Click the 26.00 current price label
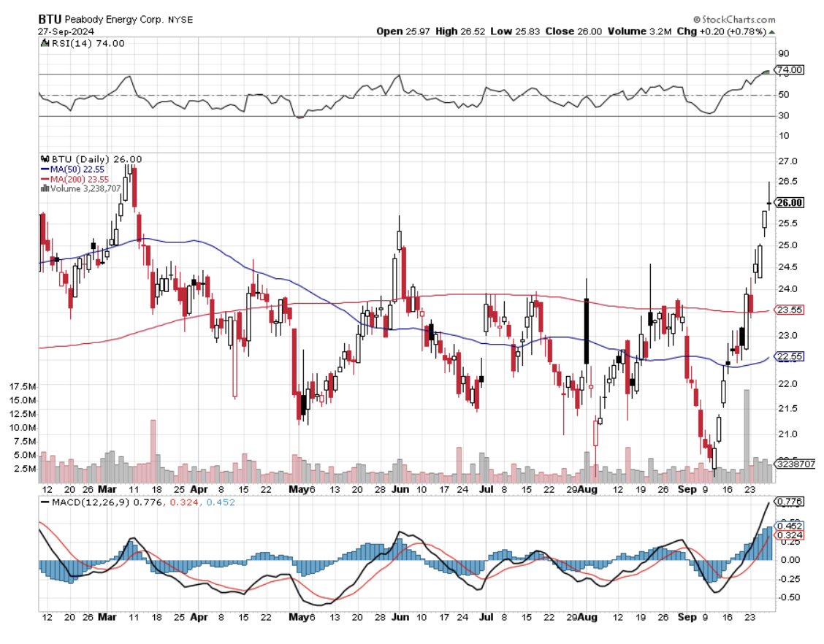This screenshot has width=824, height=644. point(790,203)
